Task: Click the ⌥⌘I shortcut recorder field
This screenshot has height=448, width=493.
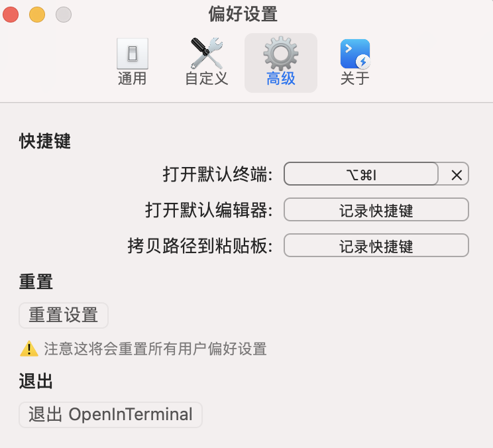Action: click(361, 175)
